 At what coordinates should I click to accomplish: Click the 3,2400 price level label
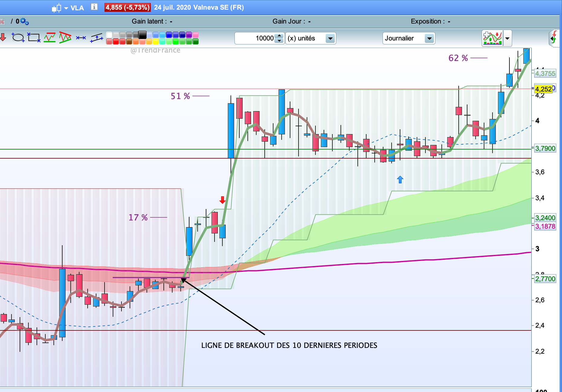pyautogui.click(x=545, y=218)
